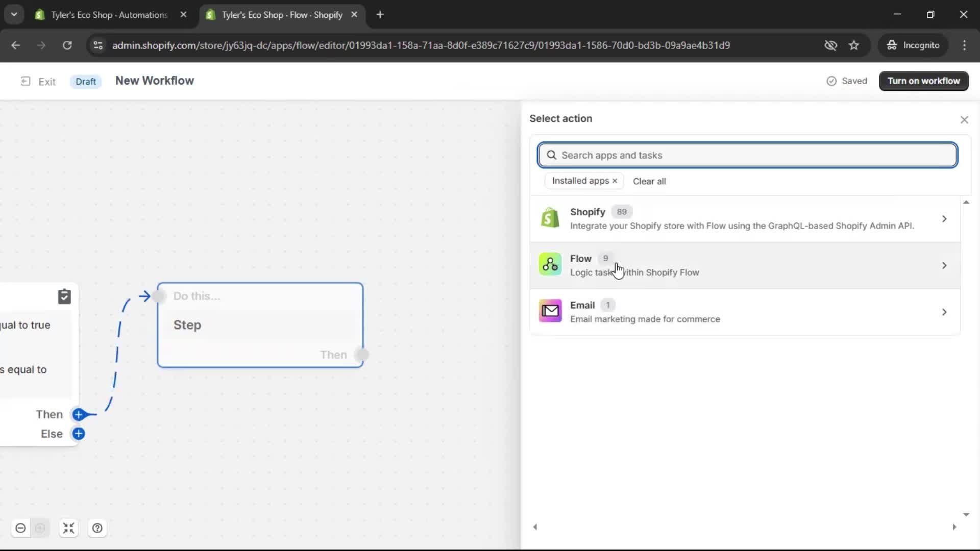This screenshot has height=551, width=980.
Task: Open the workflow help icon
Action: 97,528
